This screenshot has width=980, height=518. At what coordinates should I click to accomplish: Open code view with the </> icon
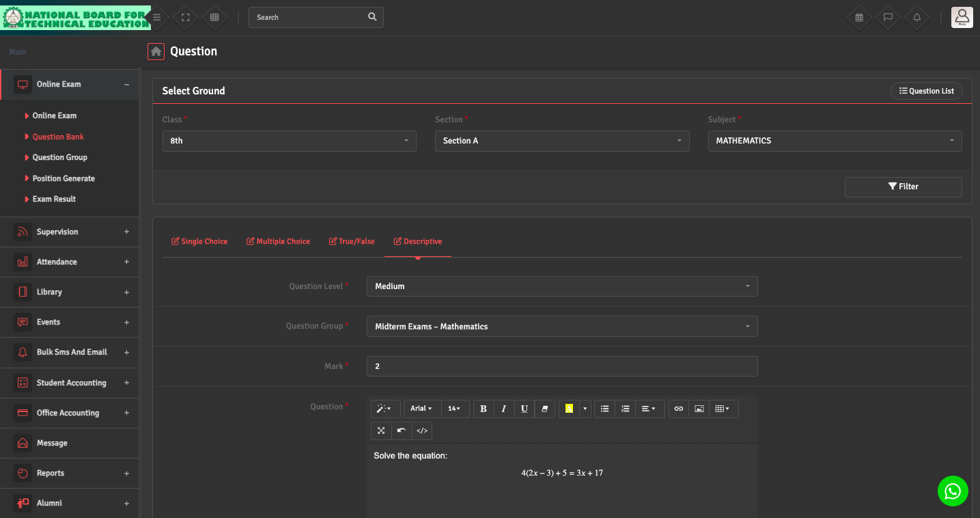pyautogui.click(x=422, y=431)
